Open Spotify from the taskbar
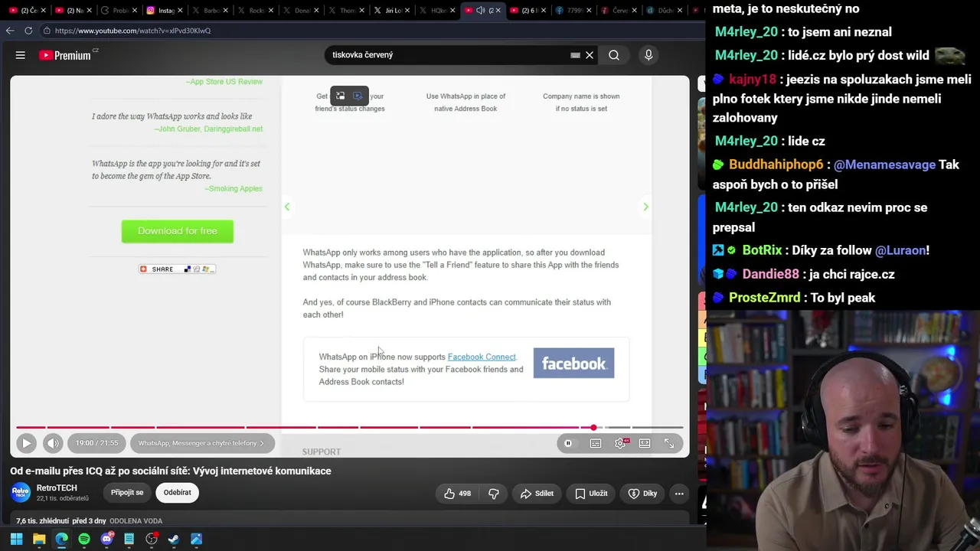Image resolution: width=980 pixels, height=551 pixels. 84,540
